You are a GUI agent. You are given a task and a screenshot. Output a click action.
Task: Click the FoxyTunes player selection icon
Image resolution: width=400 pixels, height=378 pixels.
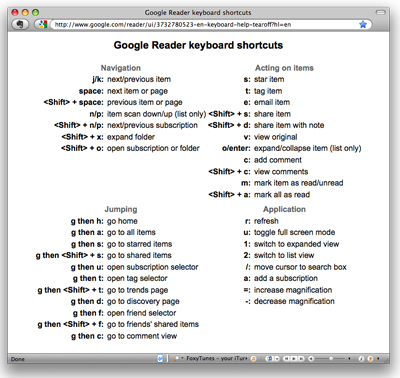coord(269,359)
